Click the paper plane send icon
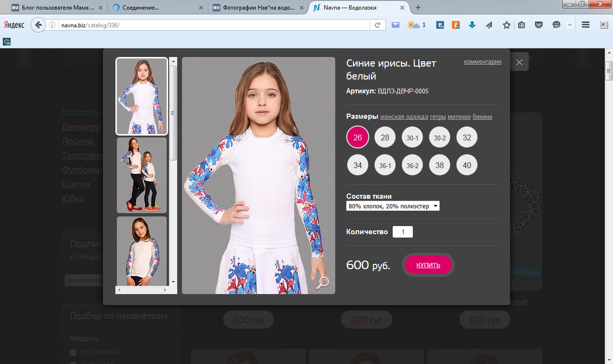 coord(489,25)
